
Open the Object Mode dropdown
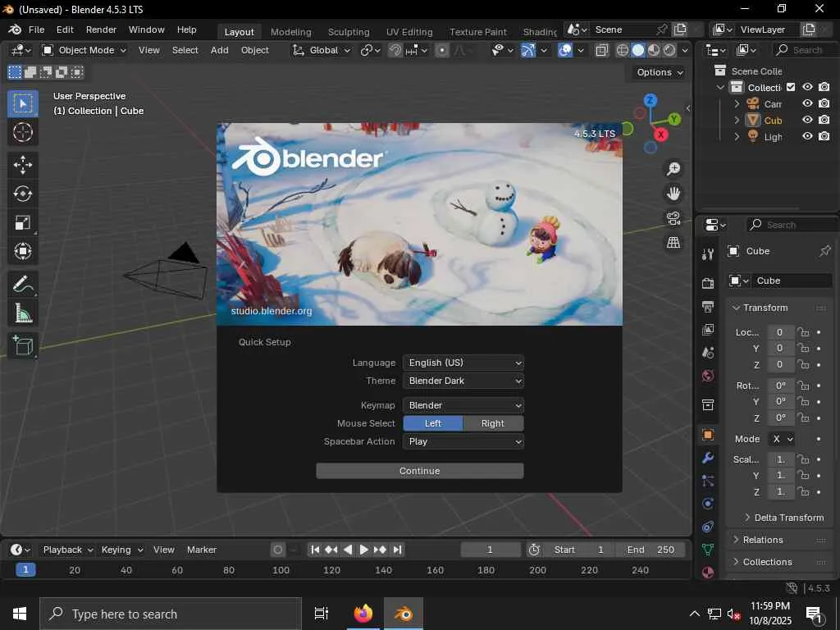click(84, 50)
